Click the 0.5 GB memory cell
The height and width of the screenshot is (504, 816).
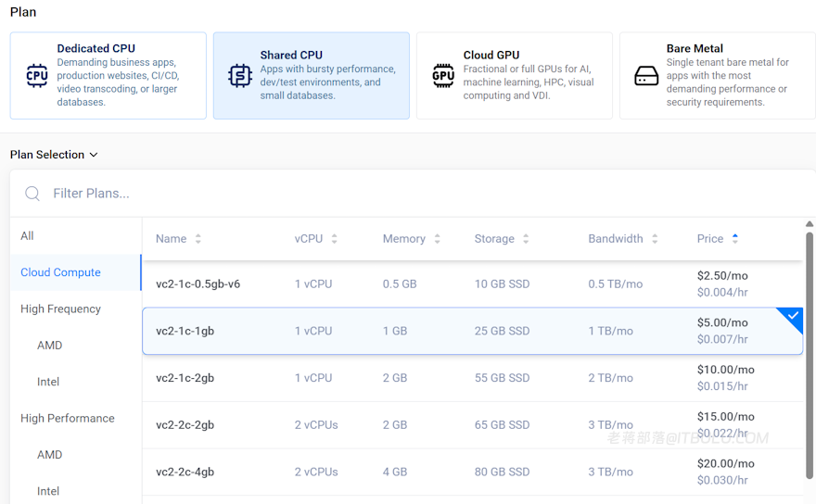(400, 284)
